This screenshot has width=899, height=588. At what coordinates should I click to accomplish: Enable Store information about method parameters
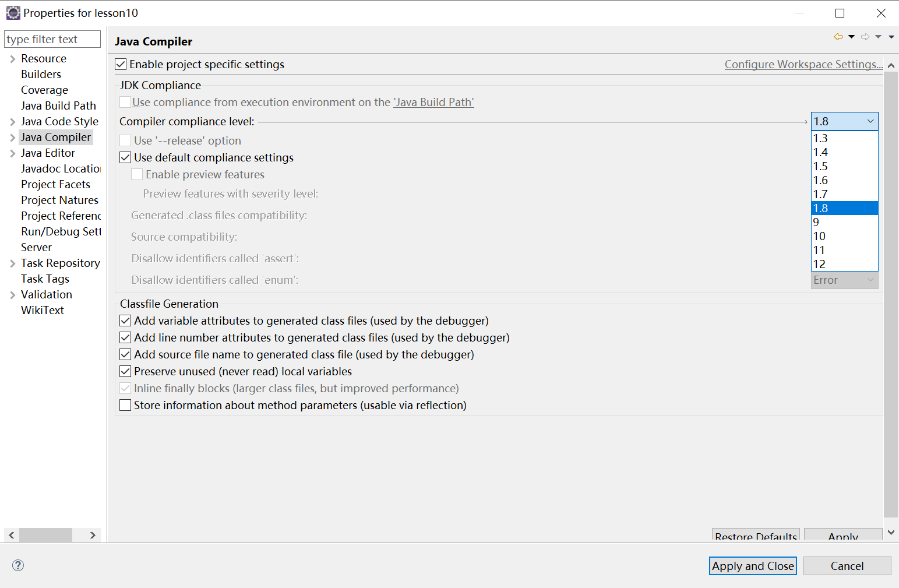125,404
